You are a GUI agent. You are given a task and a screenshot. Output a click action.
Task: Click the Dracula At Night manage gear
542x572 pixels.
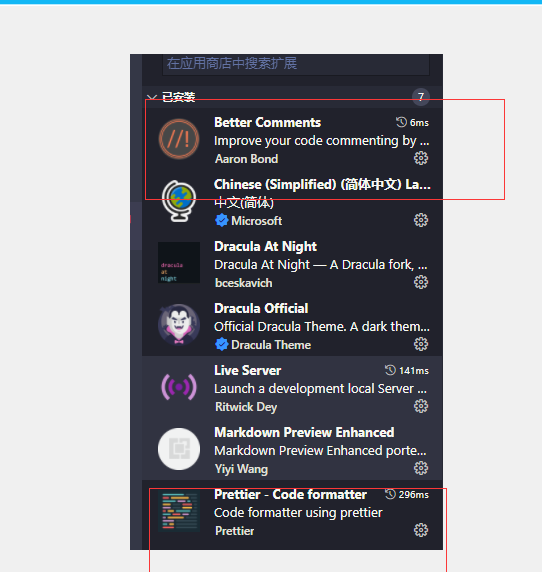pos(421,282)
